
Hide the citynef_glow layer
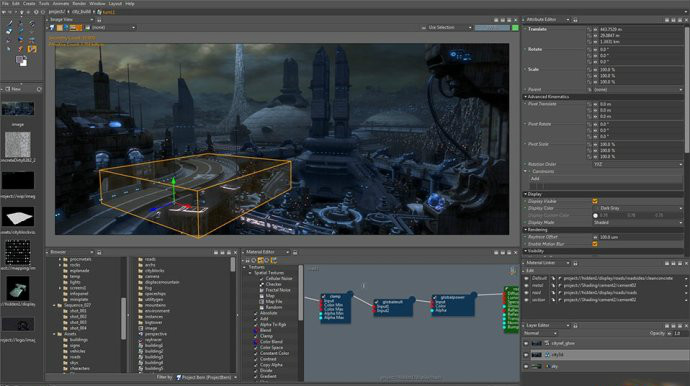click(526, 343)
